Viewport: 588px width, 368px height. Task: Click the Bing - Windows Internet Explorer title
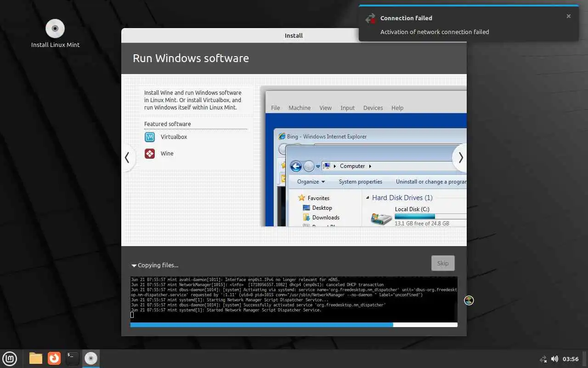click(x=327, y=137)
